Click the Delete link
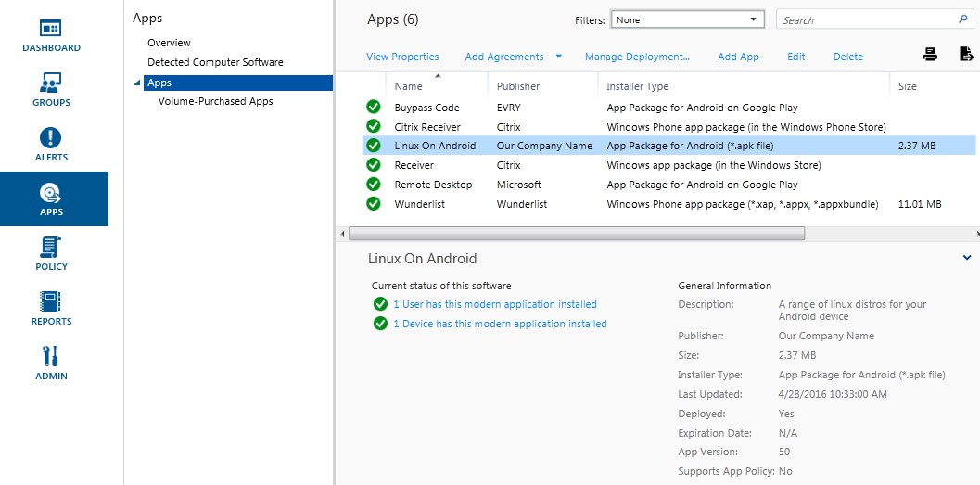The height and width of the screenshot is (485, 980). click(x=848, y=57)
